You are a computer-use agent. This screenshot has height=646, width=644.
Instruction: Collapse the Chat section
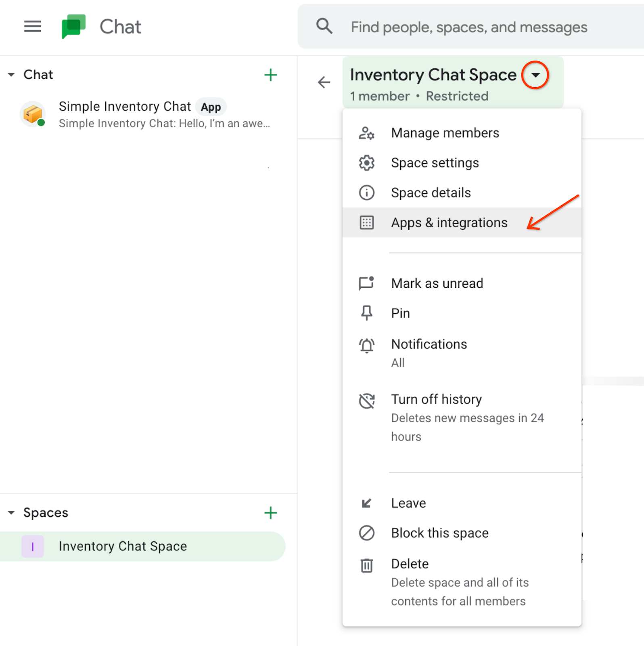point(11,75)
